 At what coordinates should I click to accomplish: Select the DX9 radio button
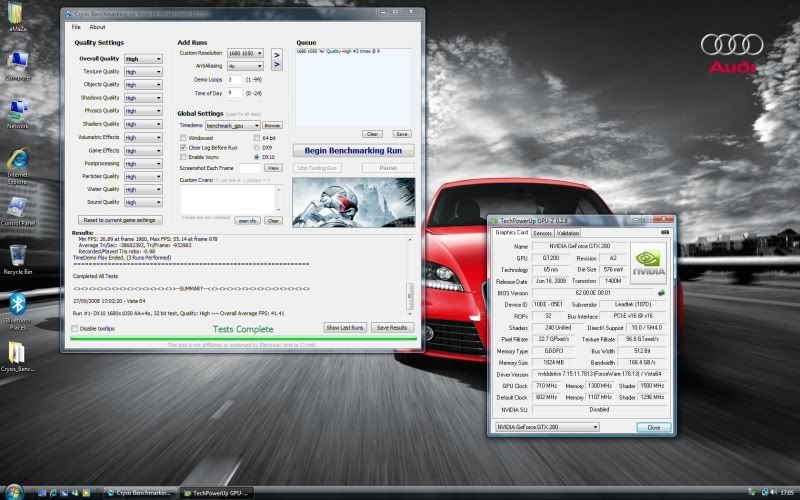tap(255, 147)
